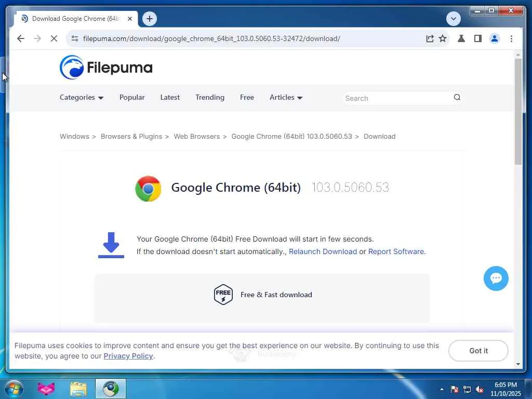Click the Chrome taskbar button
The width and height of the screenshot is (532, 399).
[111, 389]
